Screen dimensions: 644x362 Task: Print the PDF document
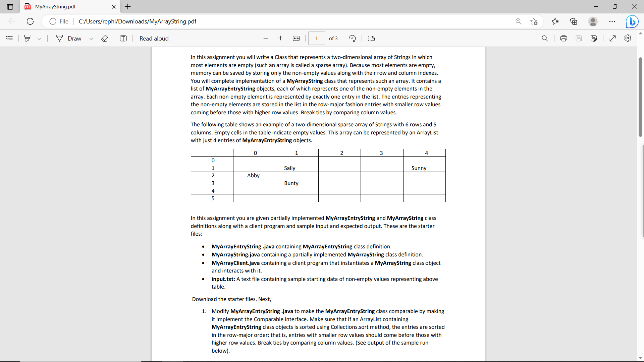tap(563, 38)
